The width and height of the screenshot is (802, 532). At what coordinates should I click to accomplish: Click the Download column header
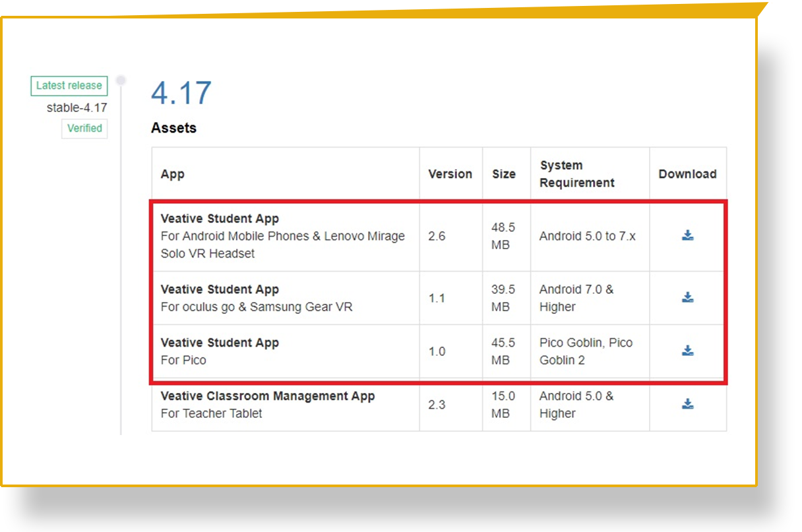click(688, 174)
